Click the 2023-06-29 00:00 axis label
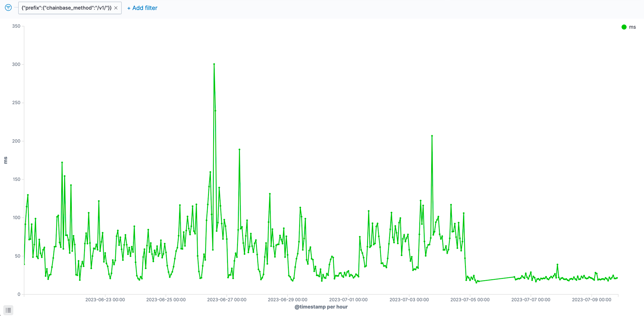Viewport: 644px width, 316px height. click(x=288, y=300)
